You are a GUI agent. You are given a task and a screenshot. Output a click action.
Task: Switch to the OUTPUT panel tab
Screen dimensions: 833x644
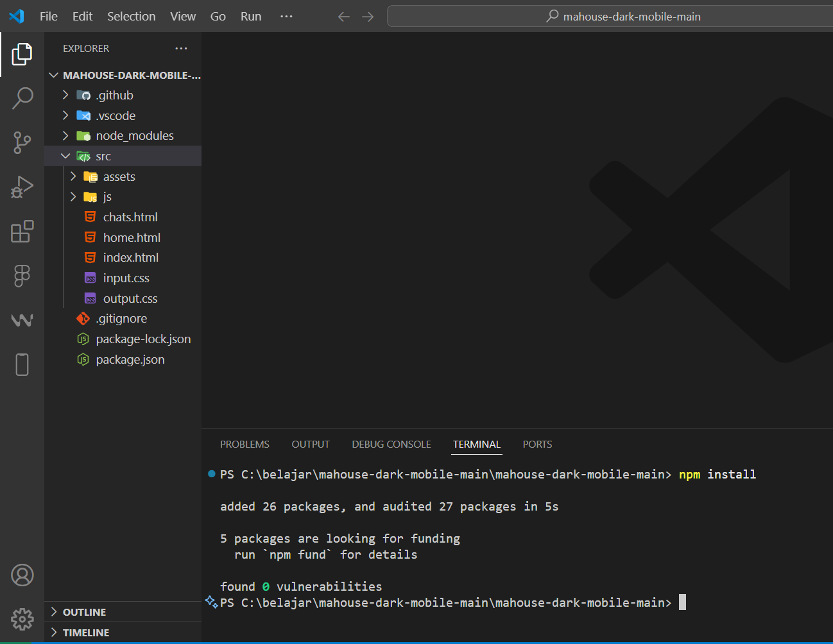311,444
